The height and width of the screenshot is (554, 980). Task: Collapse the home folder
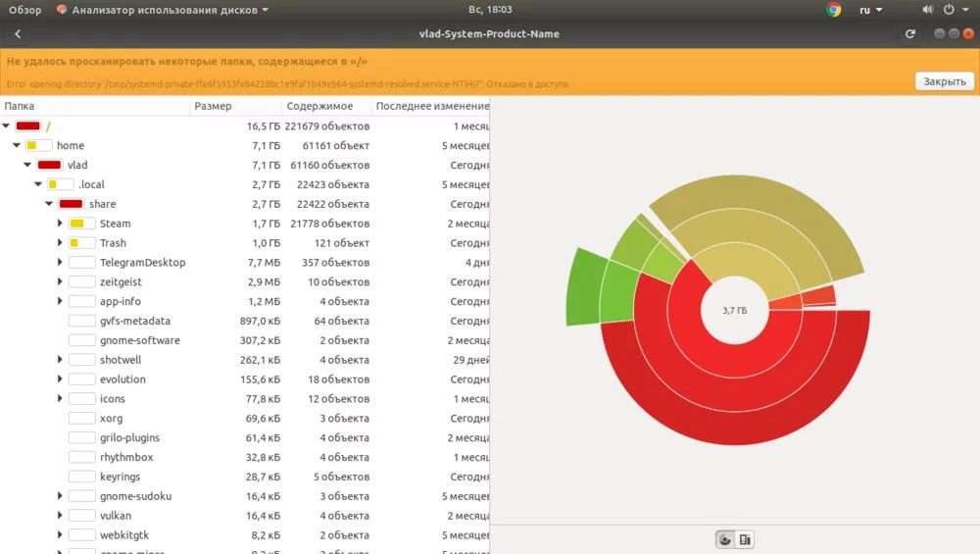17,145
